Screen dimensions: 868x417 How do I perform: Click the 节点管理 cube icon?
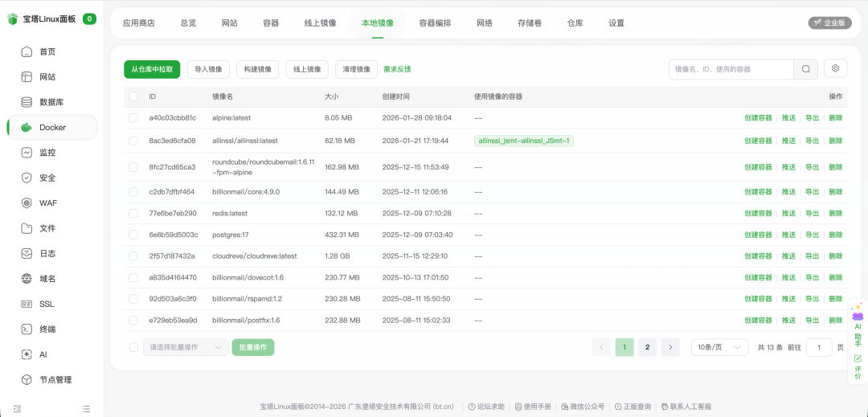pyautogui.click(x=27, y=380)
